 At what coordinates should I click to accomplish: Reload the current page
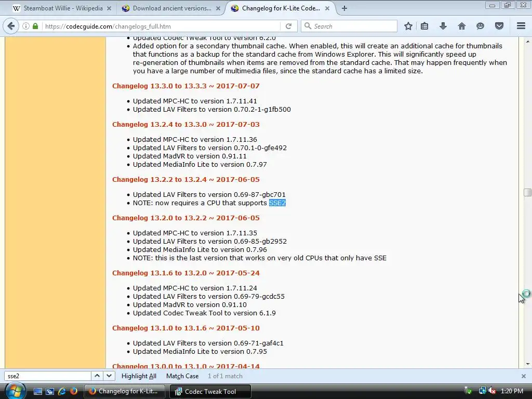(288, 26)
